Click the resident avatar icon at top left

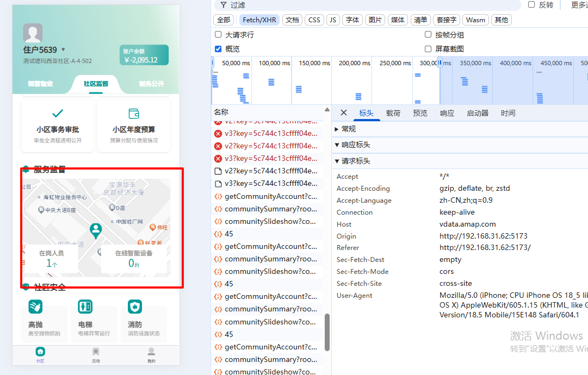click(33, 34)
